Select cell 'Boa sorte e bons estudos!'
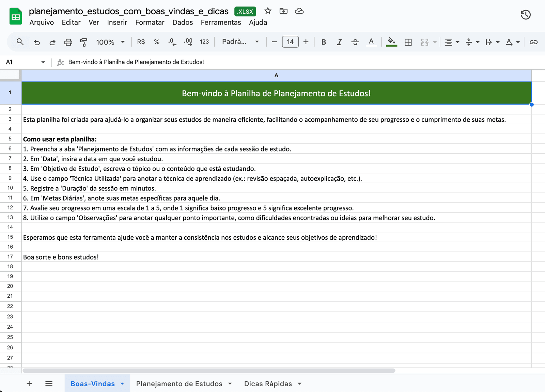Viewport: 545px width, 392px height. click(276, 257)
